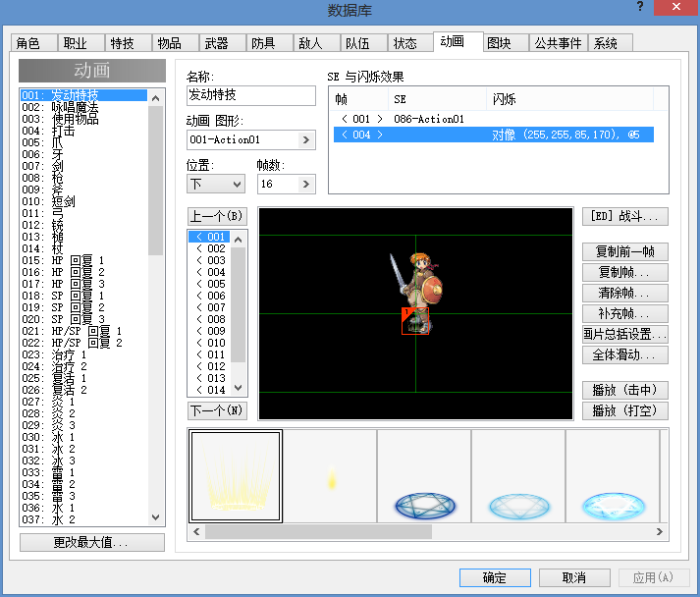The height and width of the screenshot is (597, 700).
Task: Switch to the 公共事件 tab
Action: [559, 43]
